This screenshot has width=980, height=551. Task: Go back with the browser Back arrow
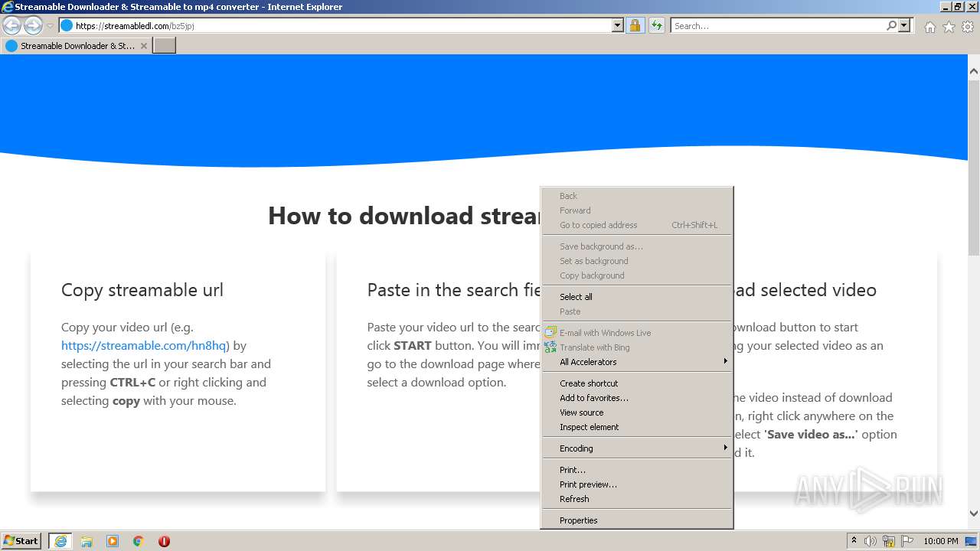tap(12, 25)
